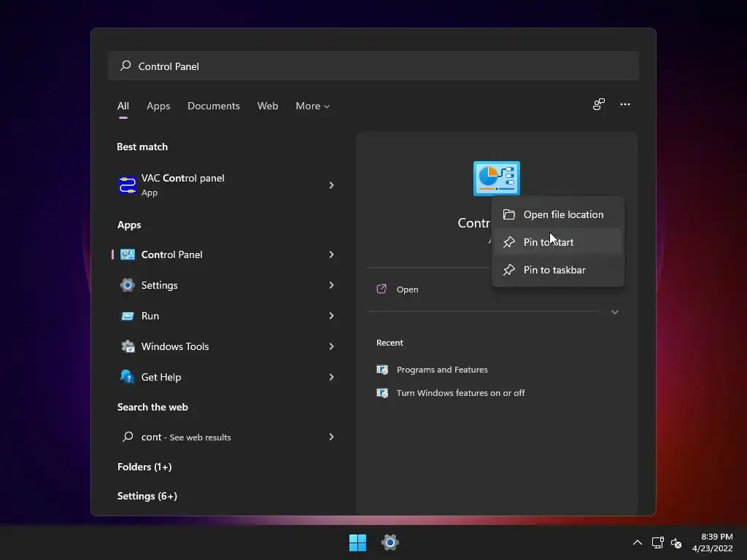The image size is (747, 560).
Task: Open recent Turn Windows features on or off
Action: tap(461, 393)
